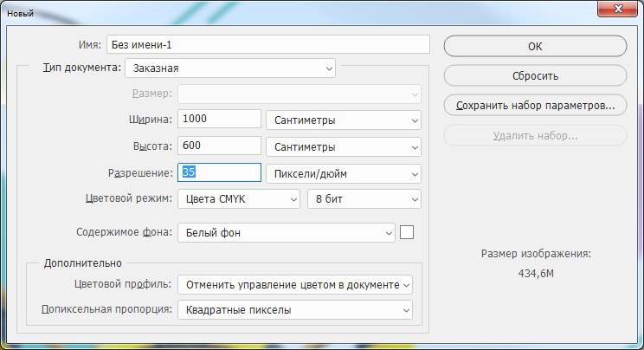Viewport: 644px width, 350px height.
Task: Click in the Имя text field
Action: coord(268,44)
